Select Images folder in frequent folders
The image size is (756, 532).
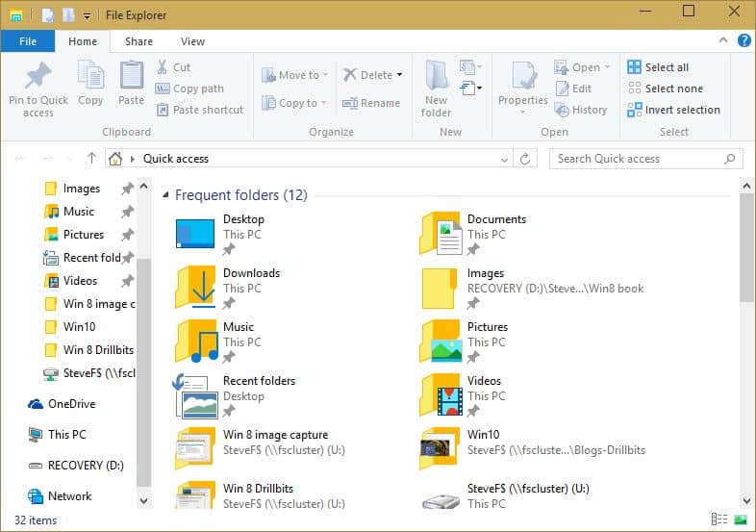[532, 288]
